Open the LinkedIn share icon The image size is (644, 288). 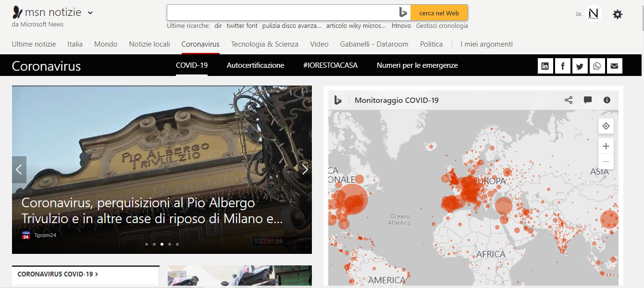click(x=545, y=65)
